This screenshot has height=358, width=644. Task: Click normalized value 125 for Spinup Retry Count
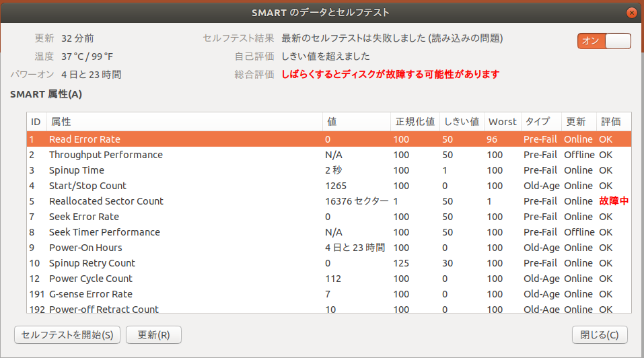(401, 263)
